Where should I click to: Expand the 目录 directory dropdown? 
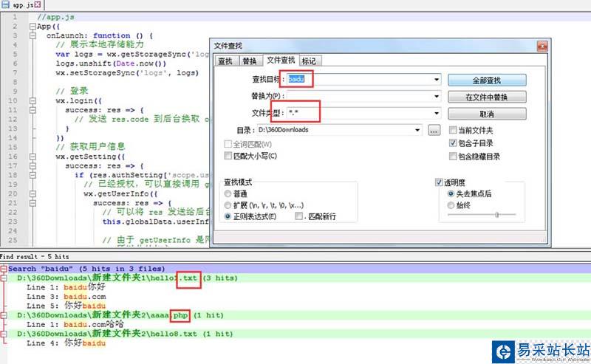pyautogui.click(x=417, y=130)
